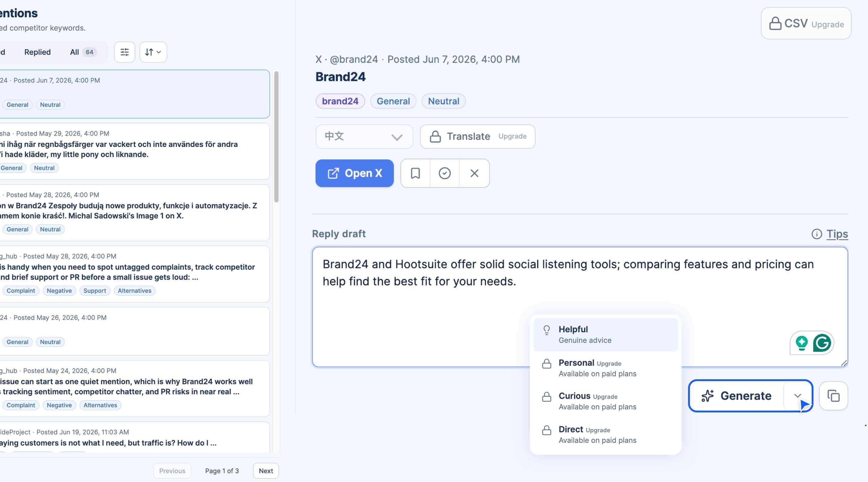
Task: Click the lightbulb icon beside Helpful
Action: (546, 330)
